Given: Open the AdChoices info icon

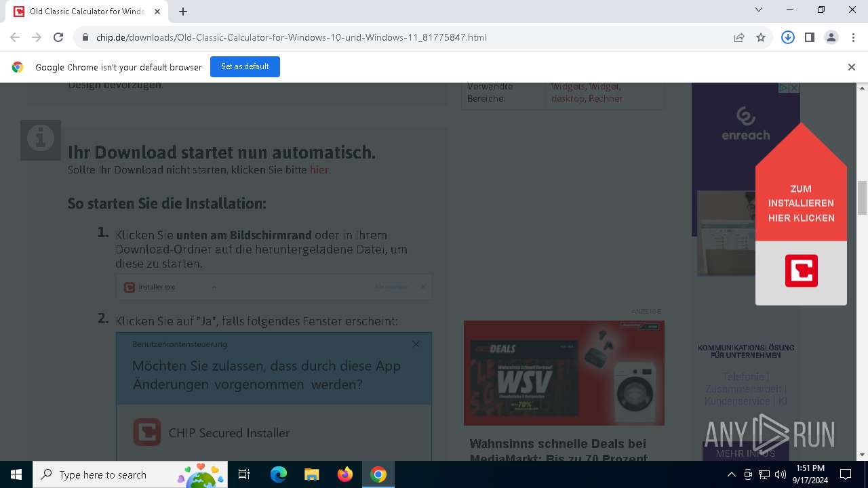Looking at the screenshot, I should 783,88.
